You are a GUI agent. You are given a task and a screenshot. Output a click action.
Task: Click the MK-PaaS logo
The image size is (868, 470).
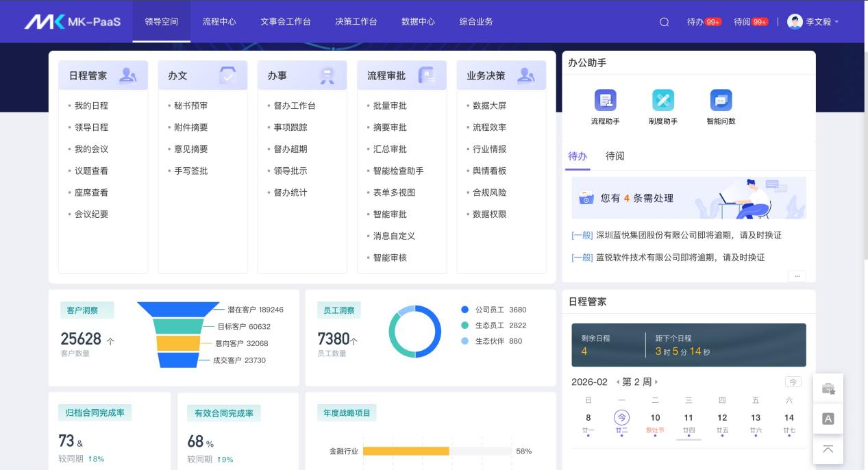[x=73, y=21]
